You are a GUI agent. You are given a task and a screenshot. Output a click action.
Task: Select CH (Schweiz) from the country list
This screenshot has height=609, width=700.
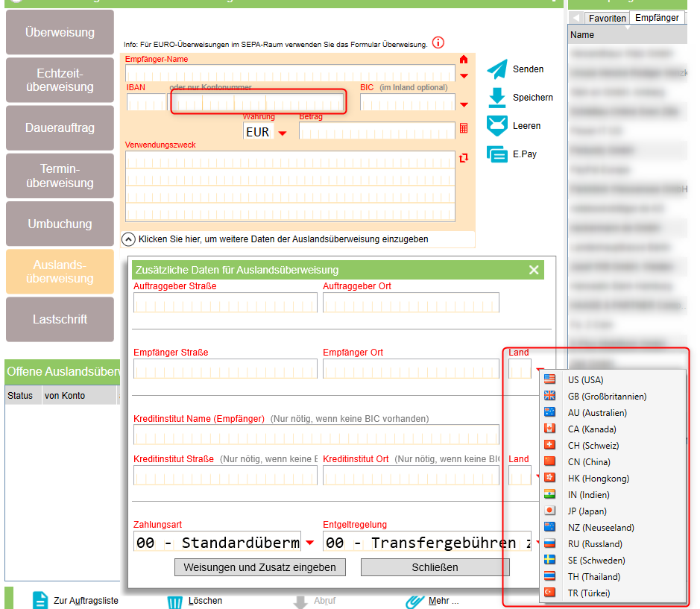point(592,446)
